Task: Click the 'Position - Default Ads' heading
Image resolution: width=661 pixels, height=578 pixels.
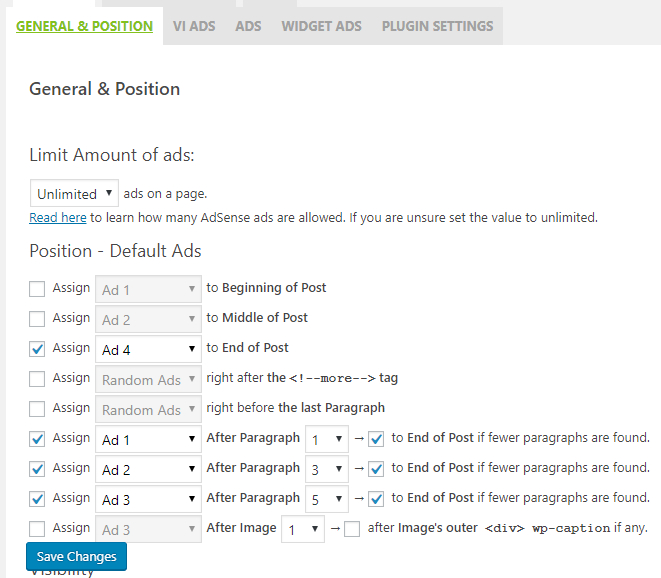Action: (115, 251)
